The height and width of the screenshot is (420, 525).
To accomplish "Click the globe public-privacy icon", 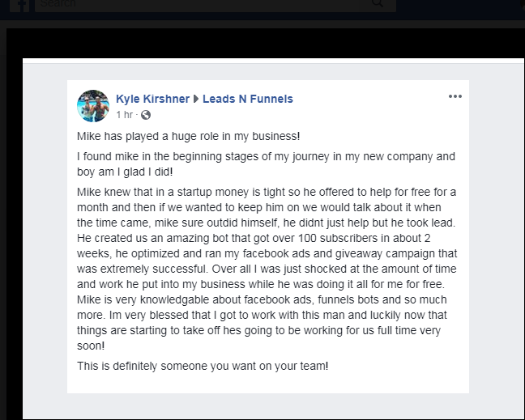I will pyautogui.click(x=146, y=115).
